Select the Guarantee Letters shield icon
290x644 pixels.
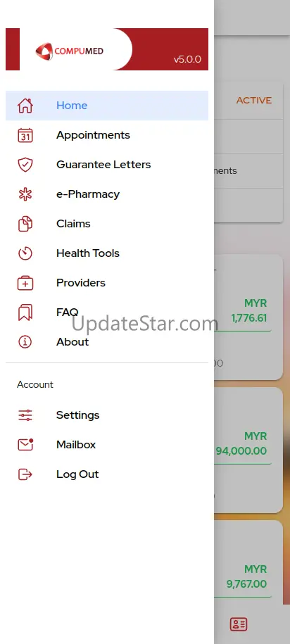[x=25, y=165]
